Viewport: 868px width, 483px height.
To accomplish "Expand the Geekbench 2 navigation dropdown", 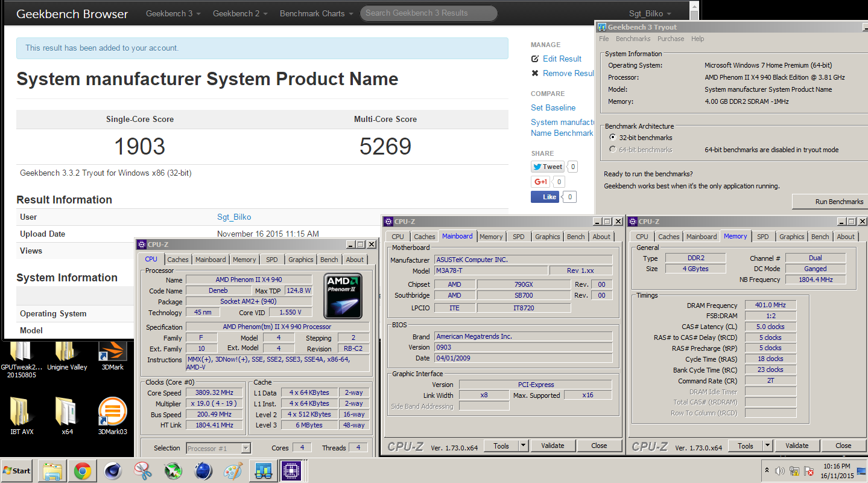I will click(240, 13).
